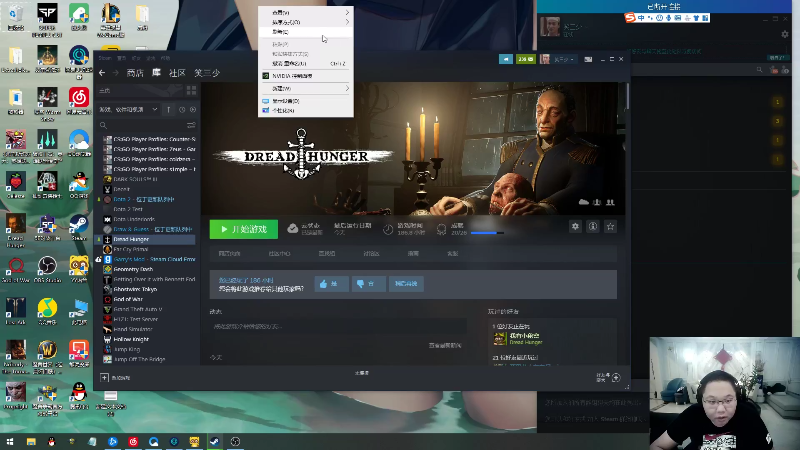Open 客服 support sub-tab
Viewport: 800px width, 450px height.
coord(453,254)
